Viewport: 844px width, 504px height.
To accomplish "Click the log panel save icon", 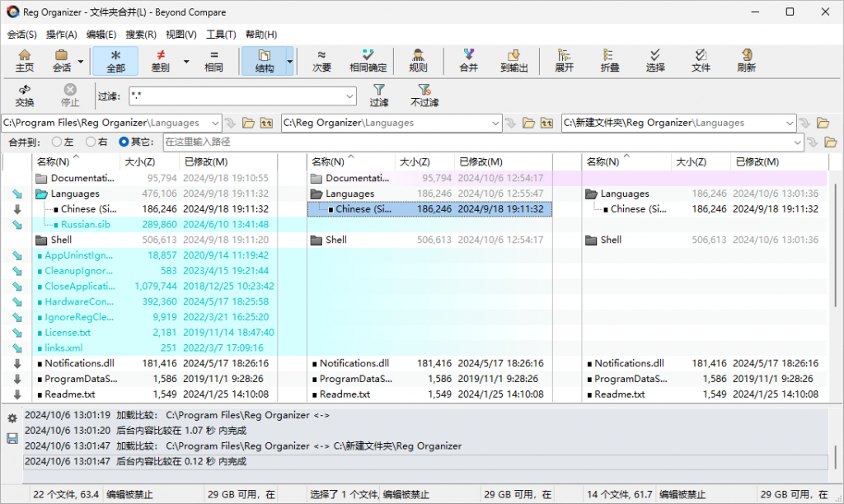I will pyautogui.click(x=12, y=438).
